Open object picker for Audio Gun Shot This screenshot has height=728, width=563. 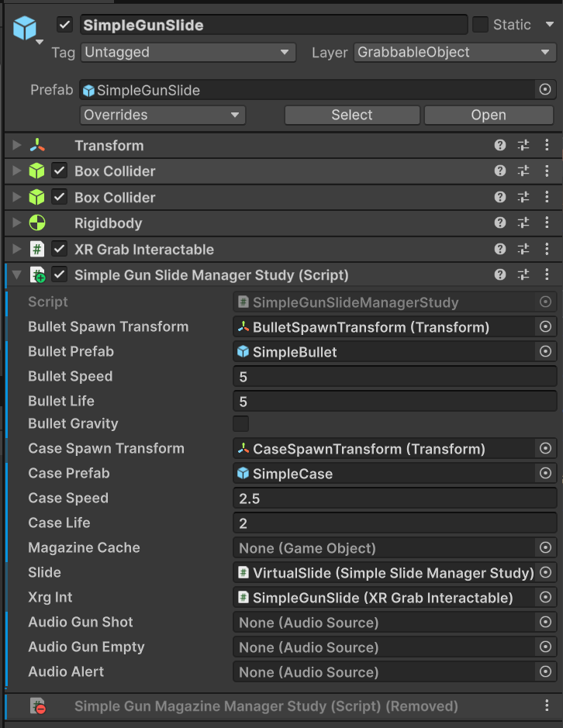pos(545,623)
